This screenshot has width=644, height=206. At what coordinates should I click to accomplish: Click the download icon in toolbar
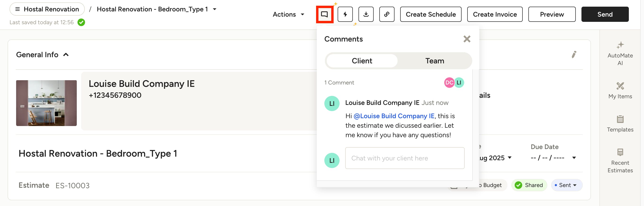coord(366,14)
